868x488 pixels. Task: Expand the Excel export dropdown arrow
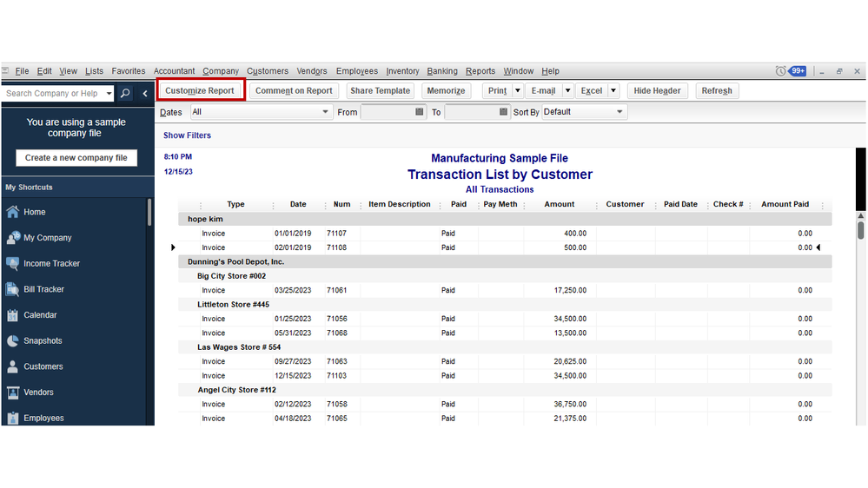point(613,90)
